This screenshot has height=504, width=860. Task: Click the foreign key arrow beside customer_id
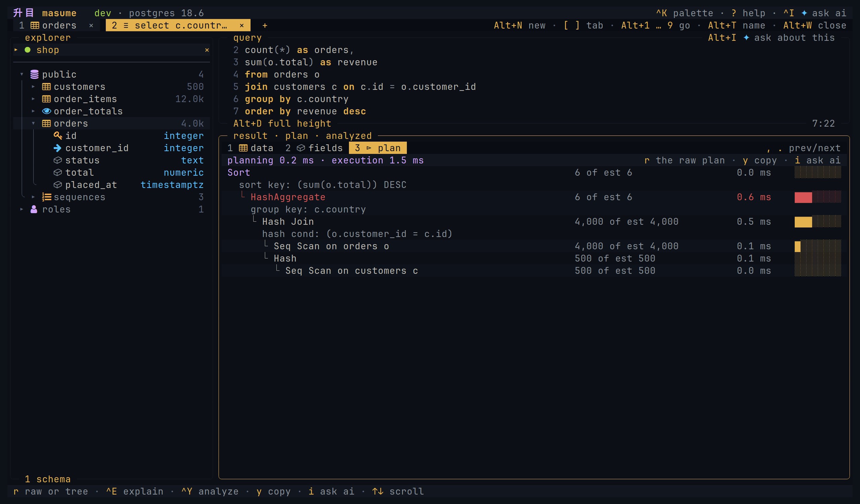point(58,148)
